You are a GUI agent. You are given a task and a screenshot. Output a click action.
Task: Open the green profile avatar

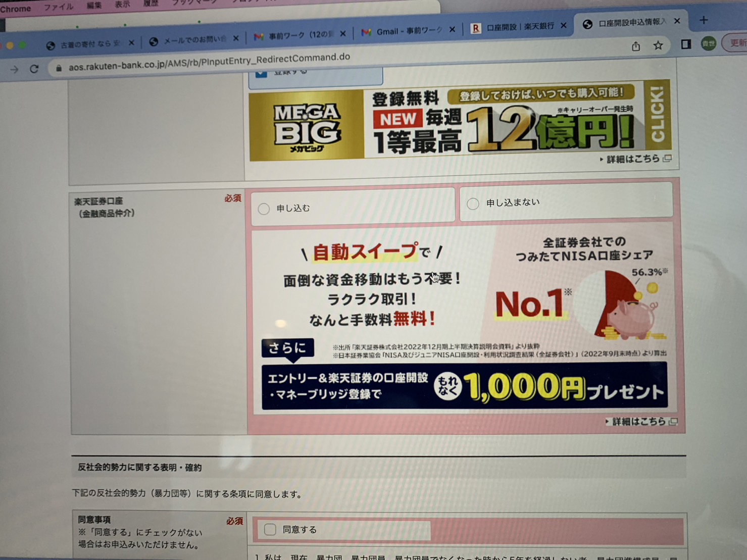(x=708, y=43)
